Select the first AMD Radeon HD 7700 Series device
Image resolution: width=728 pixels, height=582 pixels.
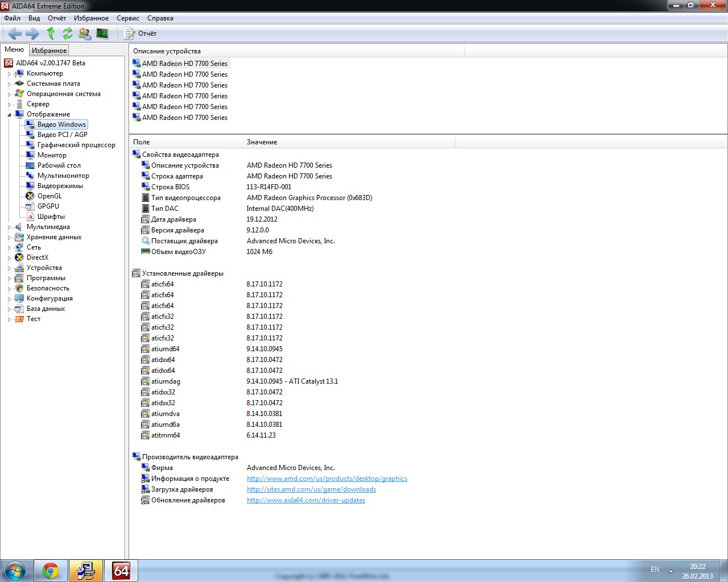pyautogui.click(x=184, y=64)
